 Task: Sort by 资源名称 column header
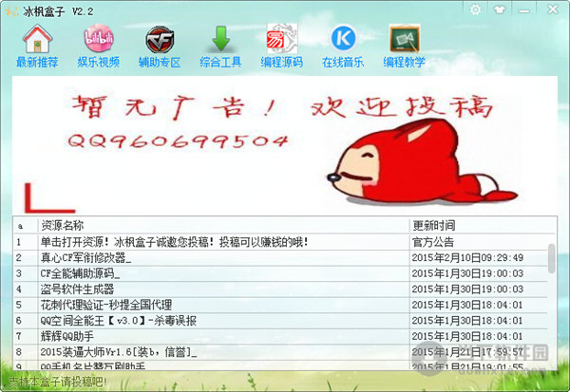(224, 226)
